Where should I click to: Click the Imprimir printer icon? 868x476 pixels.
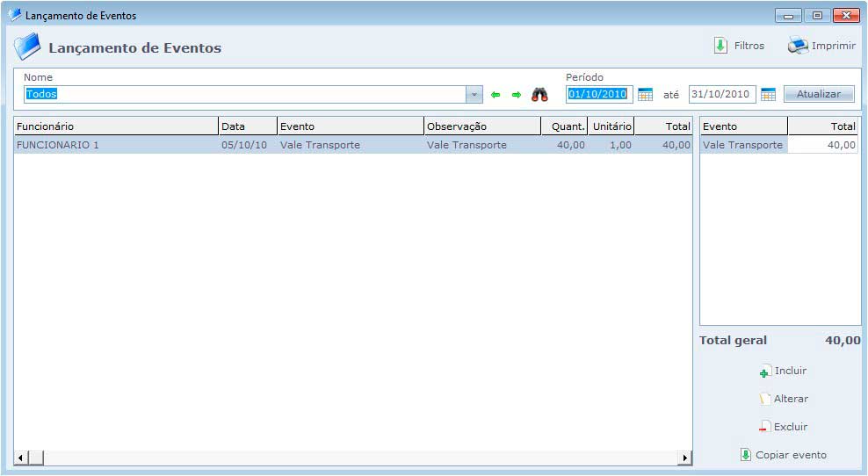point(798,47)
